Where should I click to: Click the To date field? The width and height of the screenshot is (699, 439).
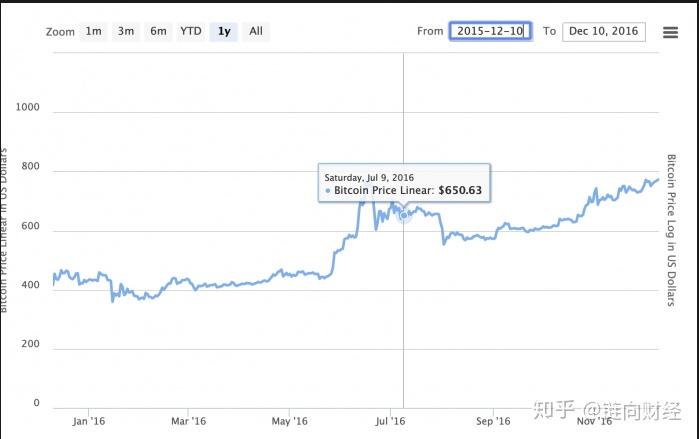(x=603, y=31)
